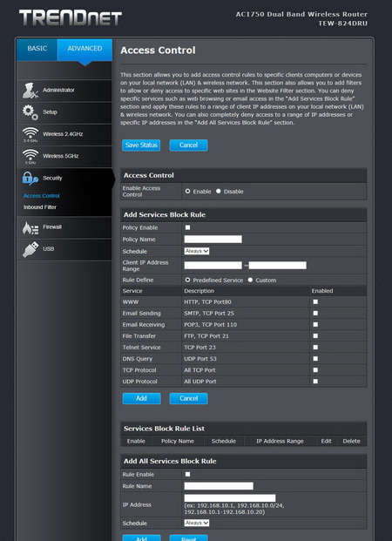This screenshot has width=392, height=541.
Task: Open the Firewall flame icon
Action: pyautogui.click(x=30, y=227)
